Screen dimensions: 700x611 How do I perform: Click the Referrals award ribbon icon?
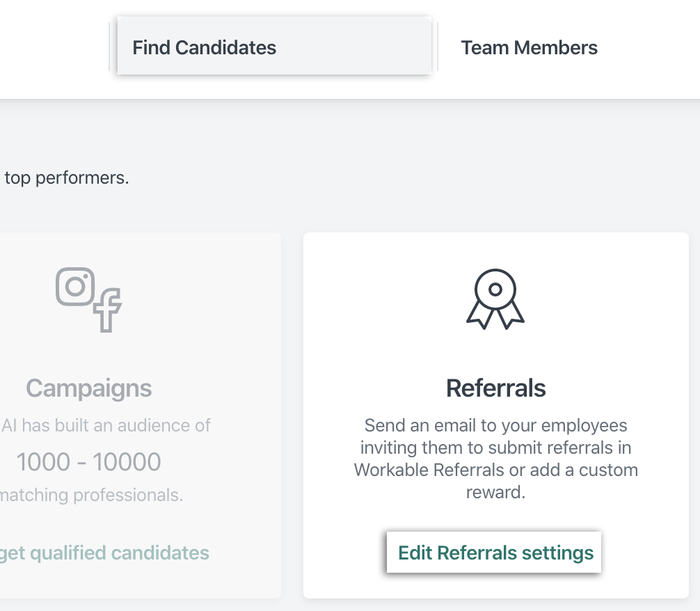click(495, 299)
